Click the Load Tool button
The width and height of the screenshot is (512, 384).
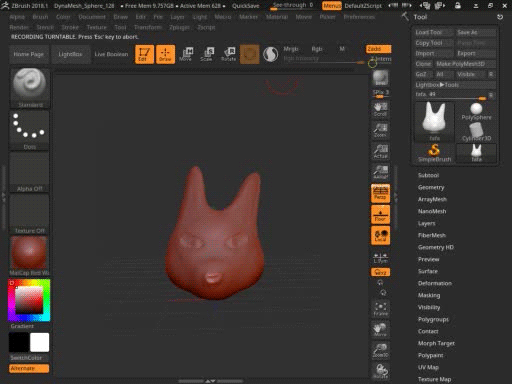434,32
